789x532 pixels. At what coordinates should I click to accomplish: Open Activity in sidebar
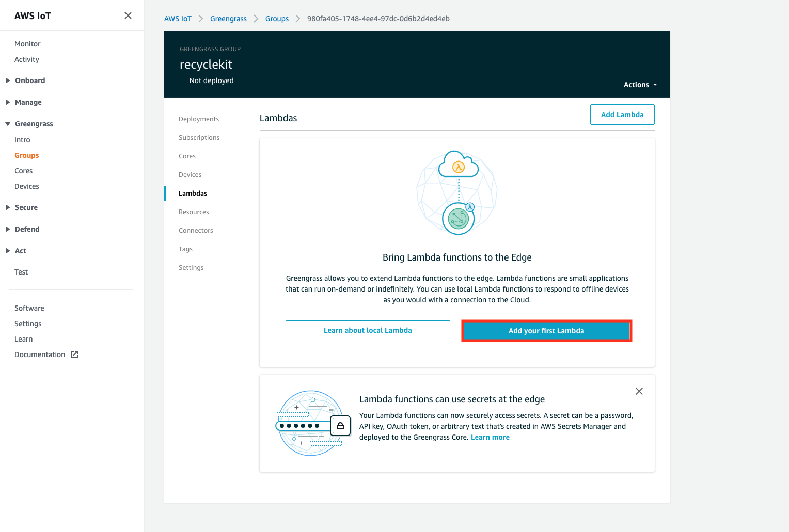pyautogui.click(x=27, y=59)
